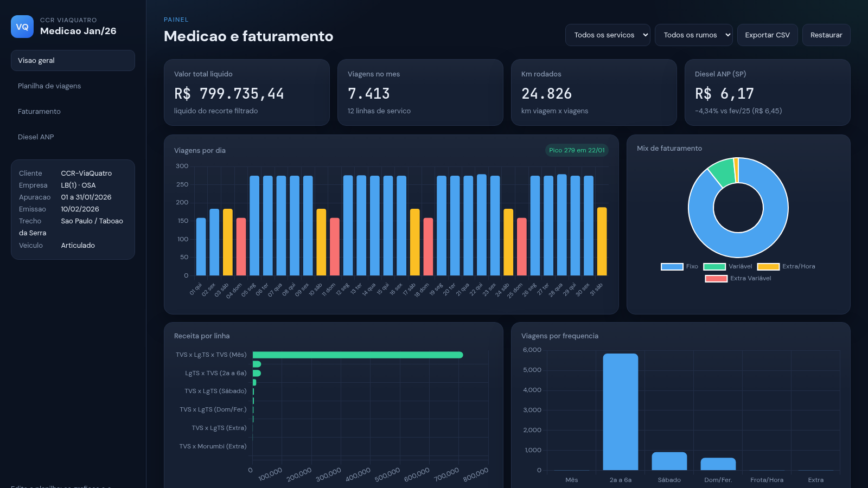Click the 2a a 6a frequency bar
Viewport: 868px width, 488px height.
621,412
